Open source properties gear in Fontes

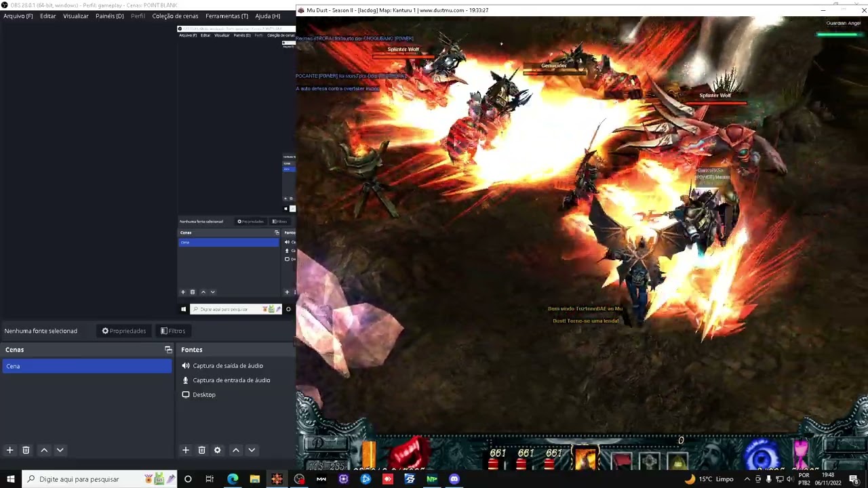tap(218, 450)
